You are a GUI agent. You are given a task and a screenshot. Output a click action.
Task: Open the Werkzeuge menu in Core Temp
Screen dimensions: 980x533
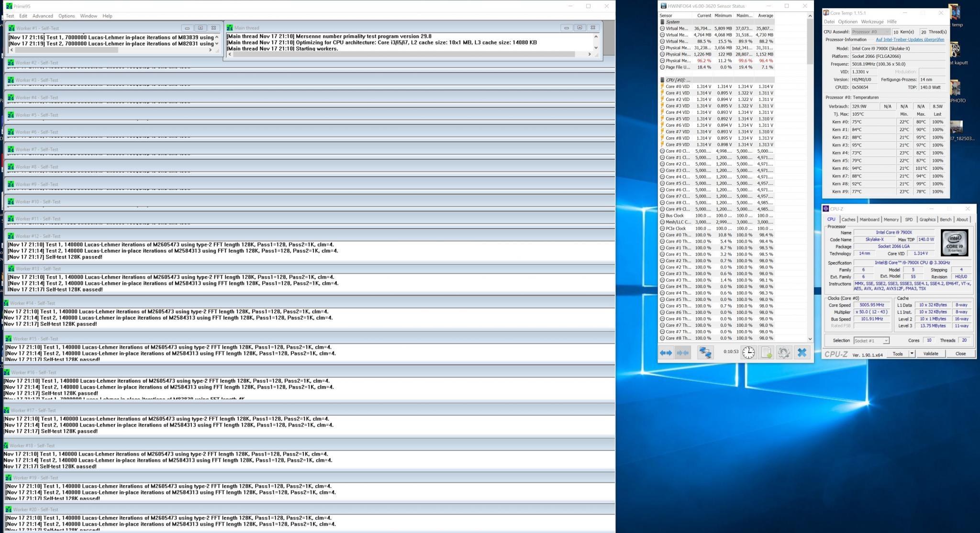[872, 22]
